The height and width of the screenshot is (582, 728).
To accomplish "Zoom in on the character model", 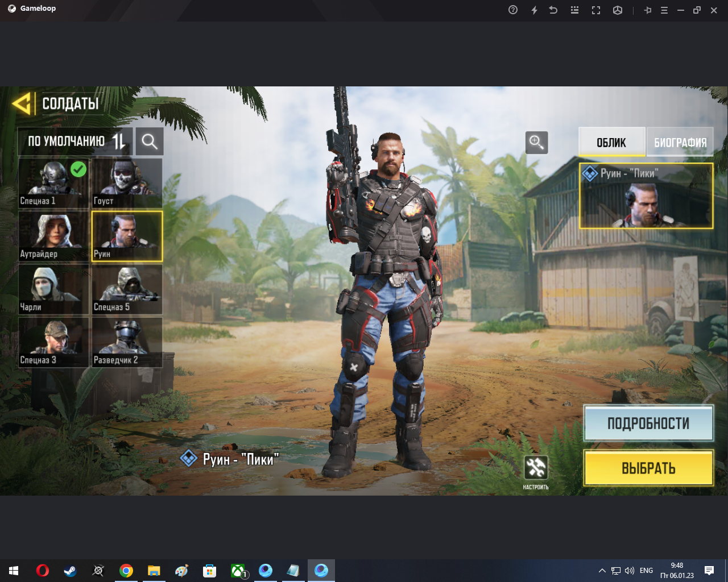I will click(x=536, y=142).
